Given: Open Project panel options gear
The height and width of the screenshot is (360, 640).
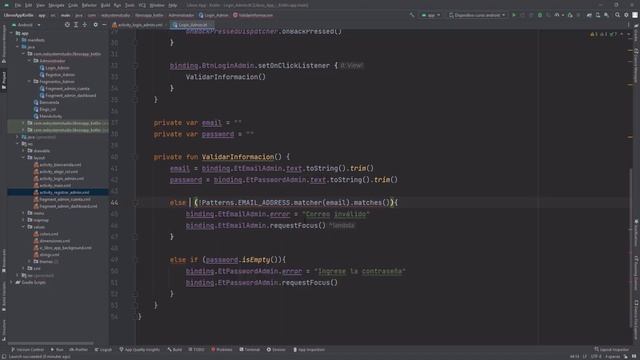Looking at the screenshot, I should 96,25.
